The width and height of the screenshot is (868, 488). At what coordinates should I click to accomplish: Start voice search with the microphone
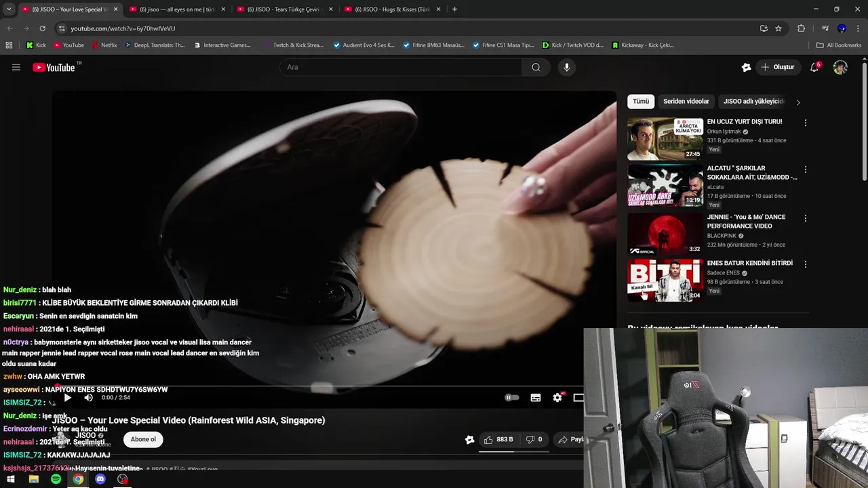point(567,67)
